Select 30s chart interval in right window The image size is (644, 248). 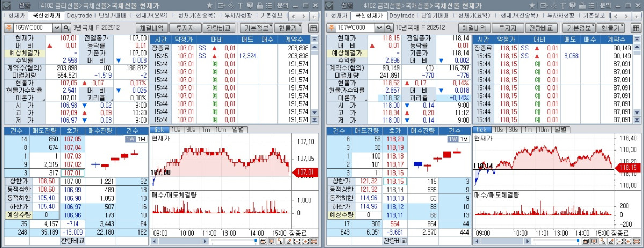pyautogui.click(x=514, y=130)
